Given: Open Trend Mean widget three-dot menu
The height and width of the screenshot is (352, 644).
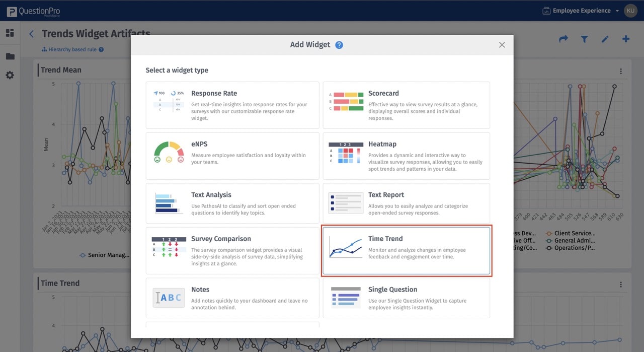Looking at the screenshot, I should [x=621, y=72].
